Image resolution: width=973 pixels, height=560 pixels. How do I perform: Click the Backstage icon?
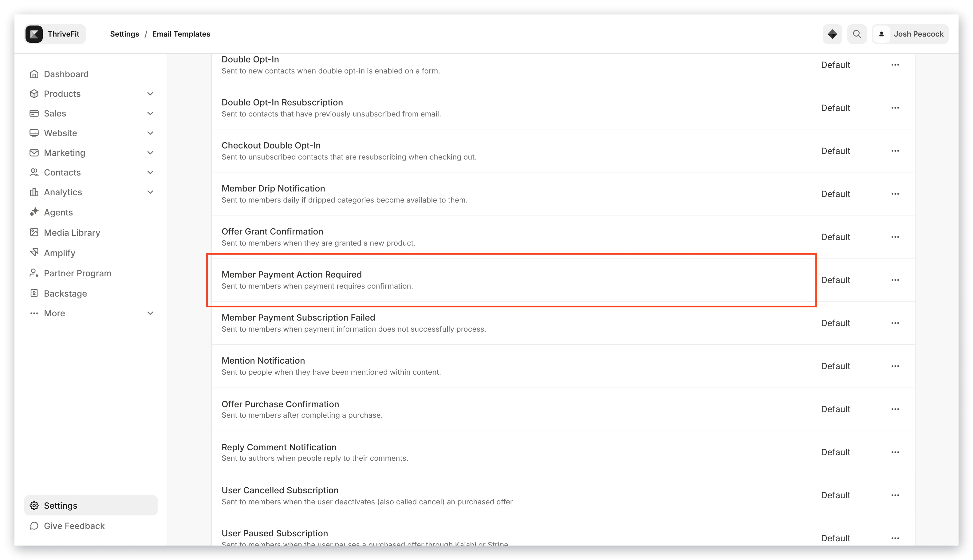pos(34,293)
